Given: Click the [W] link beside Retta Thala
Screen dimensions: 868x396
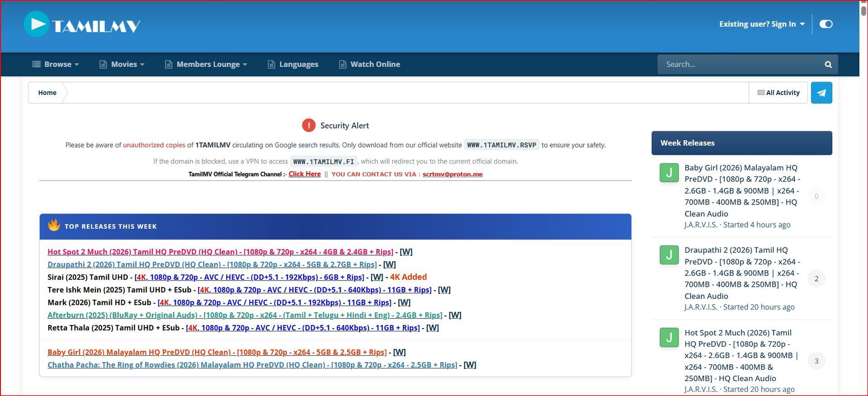Looking at the screenshot, I should pos(433,328).
